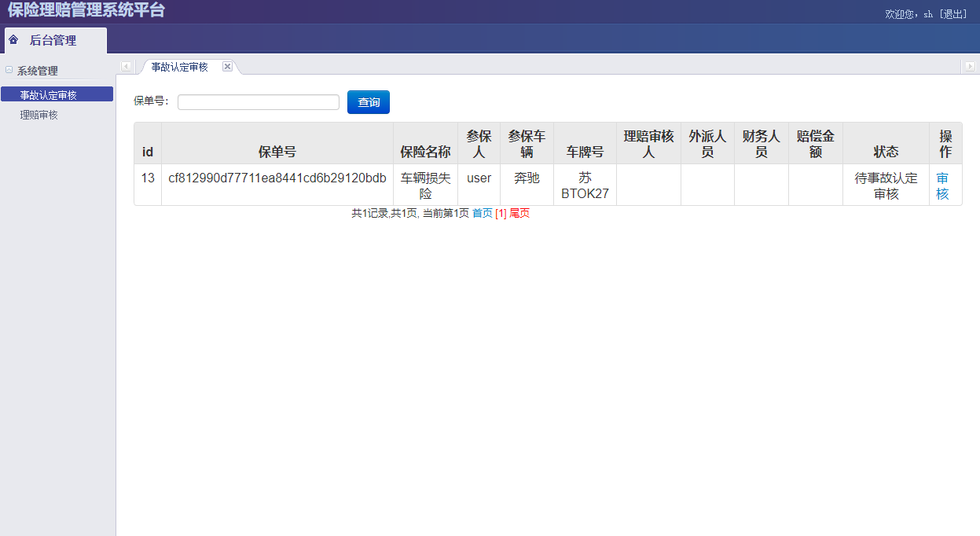Click the 车辆损失险 cell
Viewport: 980px width, 536px height.
(x=425, y=185)
